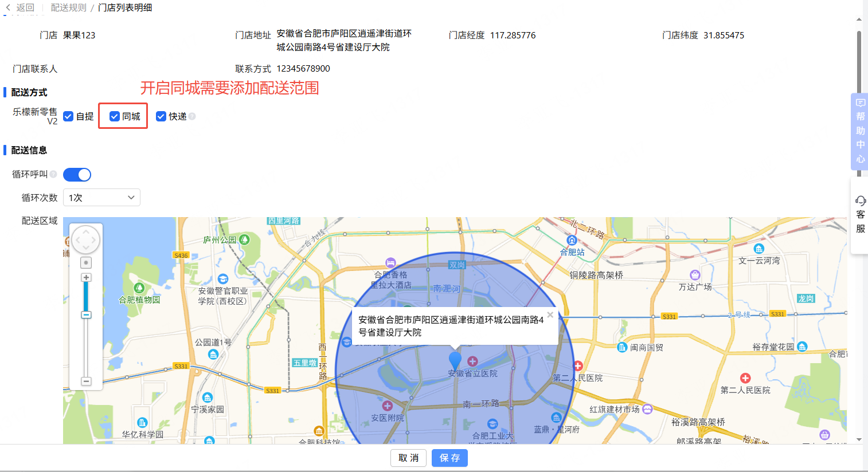This screenshot has width=868, height=472.
Task: Click the page vertical scrollbar thumb
Action: [x=859, y=103]
